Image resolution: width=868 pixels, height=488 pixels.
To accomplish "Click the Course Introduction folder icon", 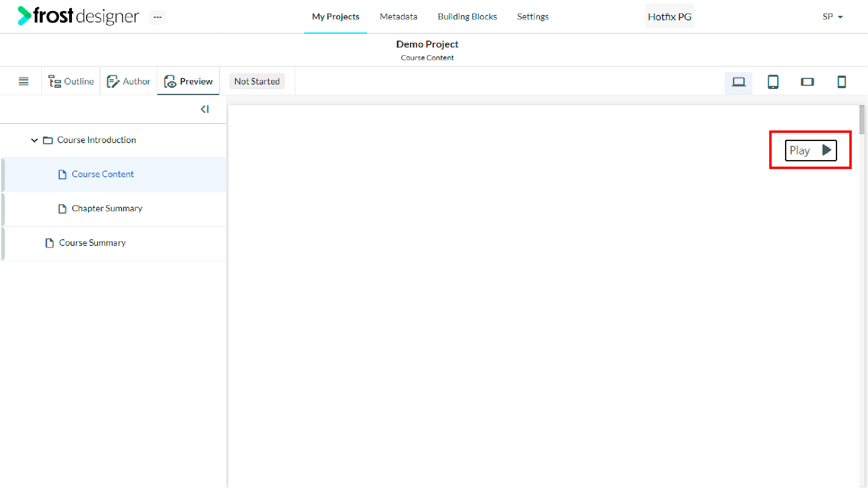I will (48, 140).
